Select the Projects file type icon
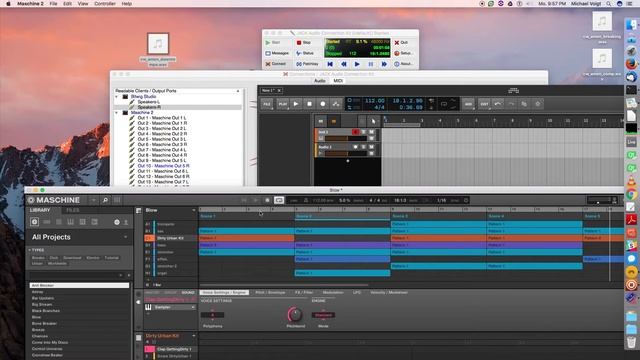This screenshot has width=640, height=360. pos(34,222)
